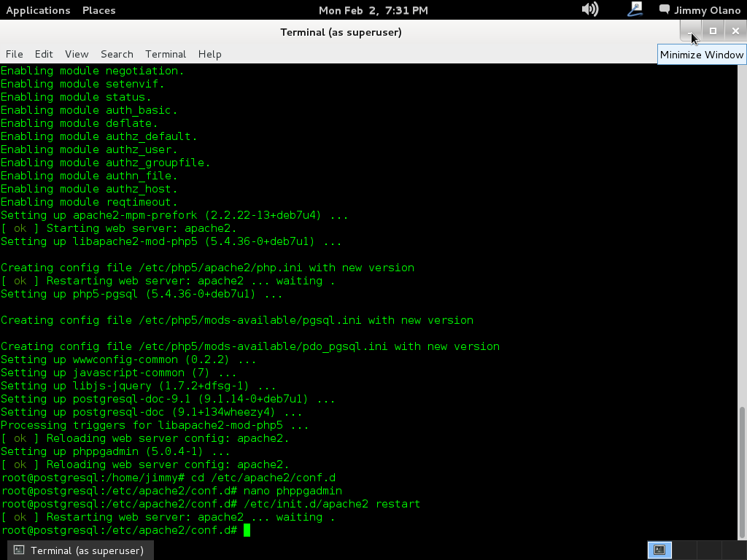Open the Search menu

[117, 54]
